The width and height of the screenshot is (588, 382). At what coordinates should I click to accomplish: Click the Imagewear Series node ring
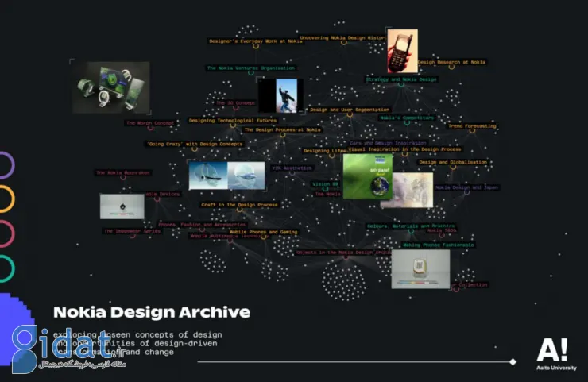pos(133,236)
